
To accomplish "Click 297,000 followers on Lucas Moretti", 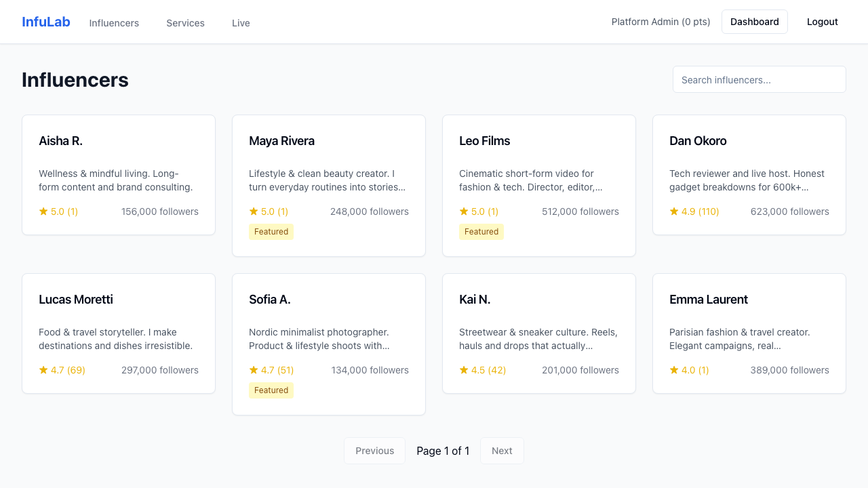I will click(160, 370).
